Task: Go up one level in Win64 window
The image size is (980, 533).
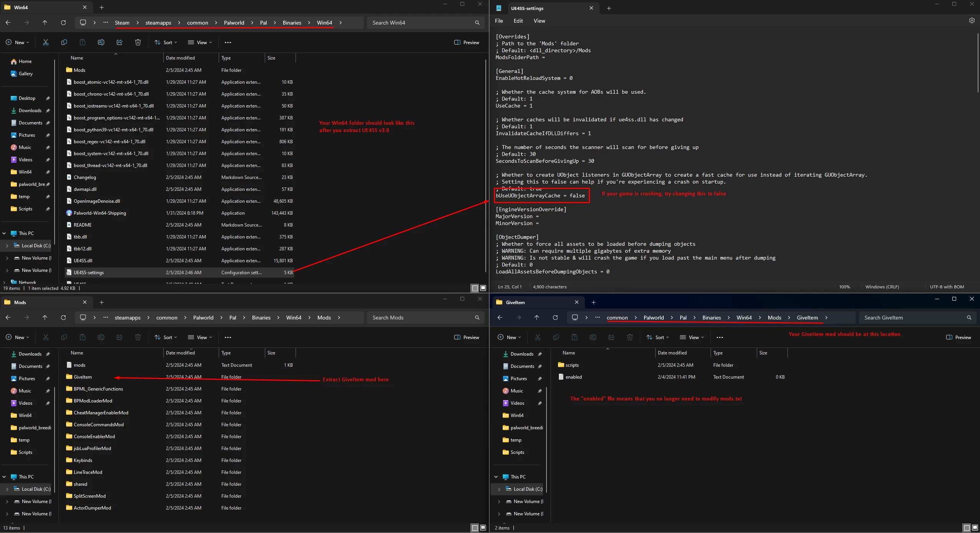Action: (x=45, y=23)
